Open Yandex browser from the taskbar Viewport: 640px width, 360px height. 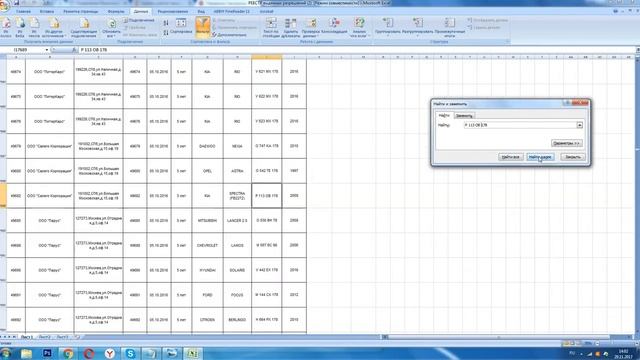pyautogui.click(x=109, y=353)
